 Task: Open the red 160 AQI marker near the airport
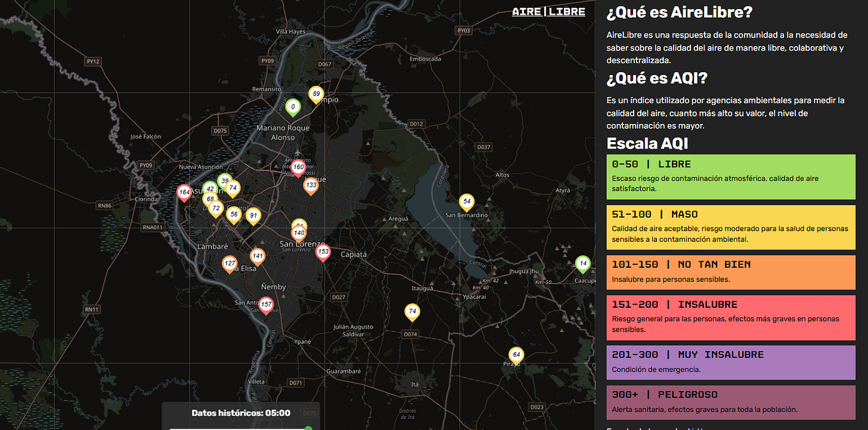299,168
